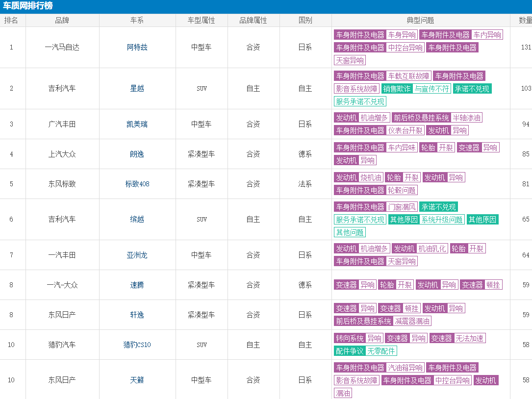532x399 pixels.
Task: Click the 车质网排行榜 title
Action: [28, 6]
